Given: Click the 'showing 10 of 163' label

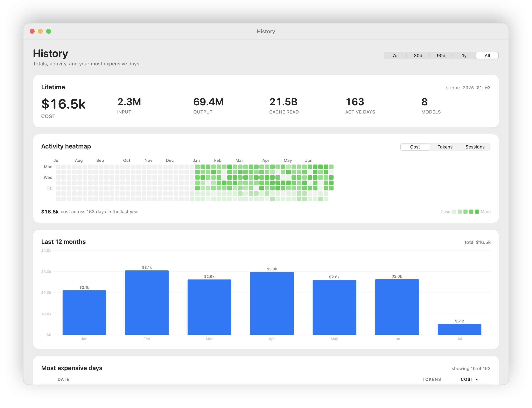Looking at the screenshot, I should pyautogui.click(x=471, y=369).
